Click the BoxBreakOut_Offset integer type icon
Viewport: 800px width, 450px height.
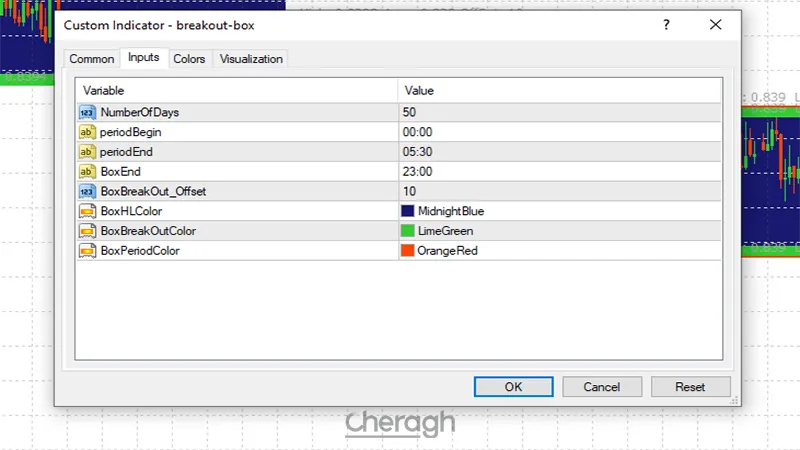click(86, 191)
